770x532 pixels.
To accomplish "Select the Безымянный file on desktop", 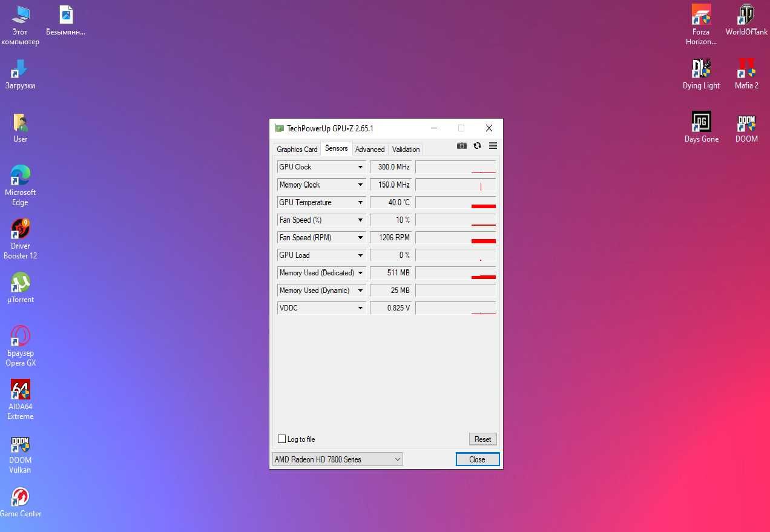I will [x=65, y=21].
